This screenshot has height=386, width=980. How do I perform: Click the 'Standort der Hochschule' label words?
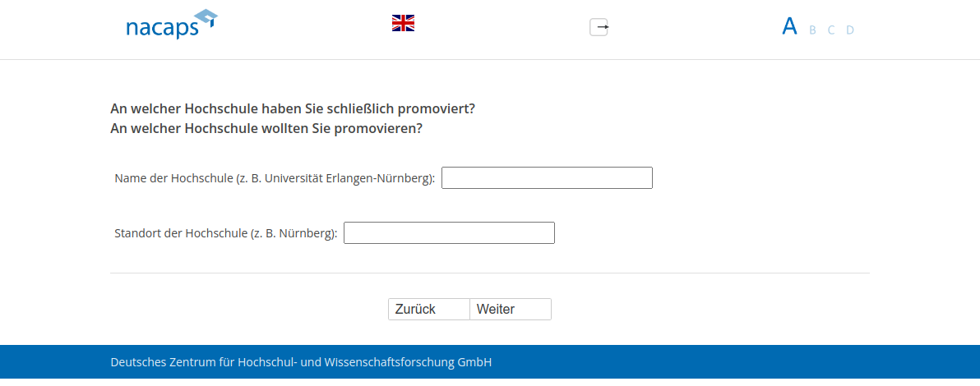(x=181, y=233)
